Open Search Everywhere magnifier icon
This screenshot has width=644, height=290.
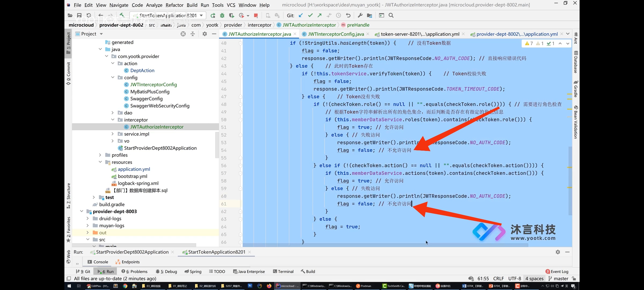click(391, 15)
